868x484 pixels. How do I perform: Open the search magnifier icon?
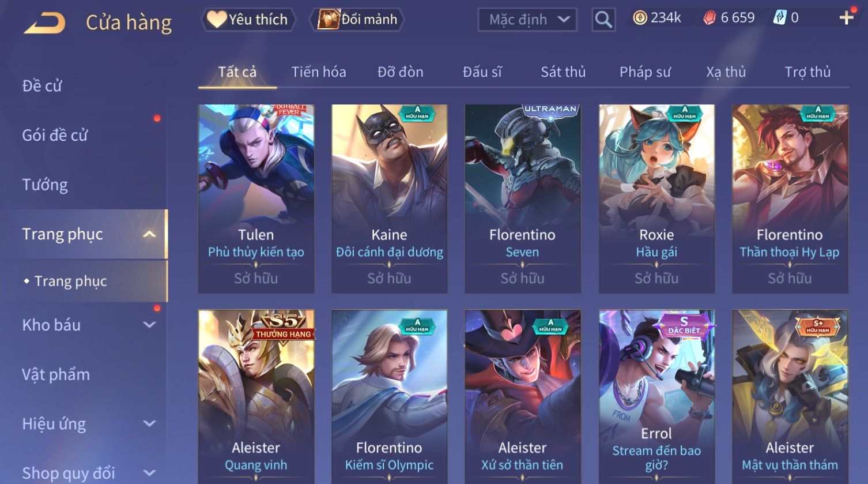tap(603, 20)
